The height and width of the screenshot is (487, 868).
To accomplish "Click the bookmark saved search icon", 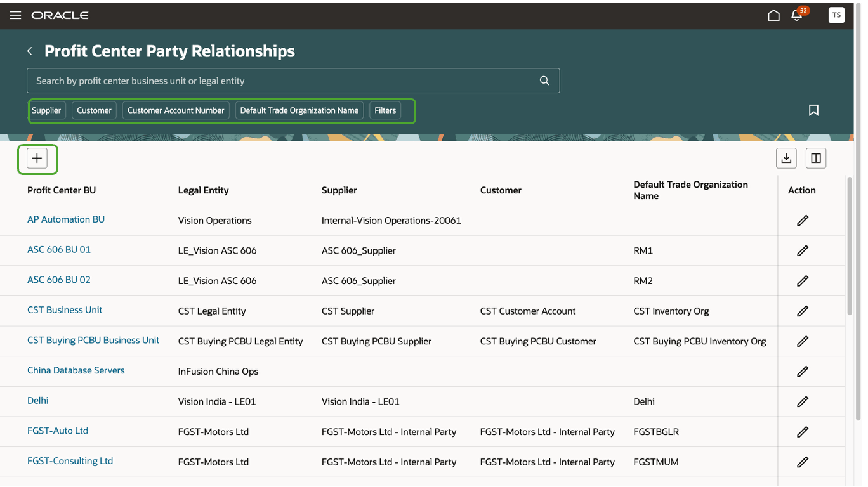I will tap(813, 110).
